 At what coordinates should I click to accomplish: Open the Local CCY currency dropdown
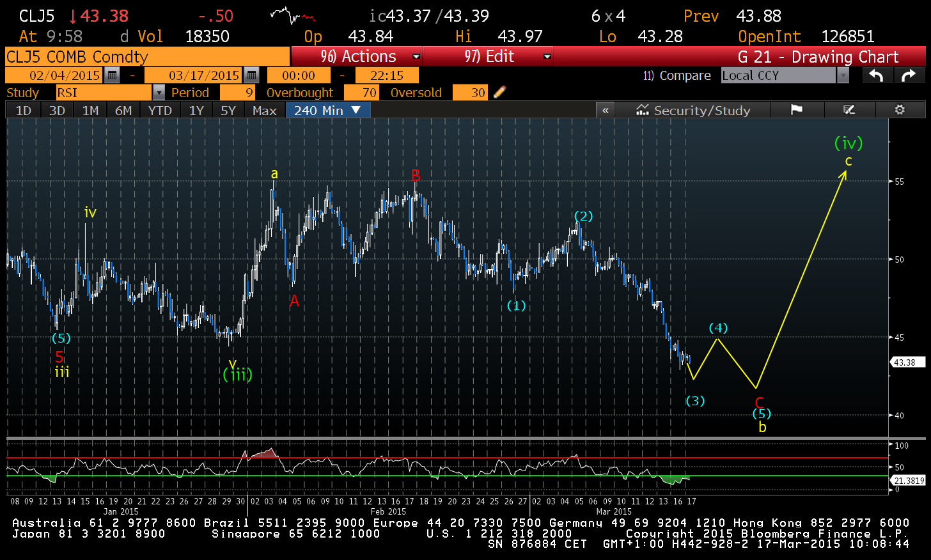[843, 75]
